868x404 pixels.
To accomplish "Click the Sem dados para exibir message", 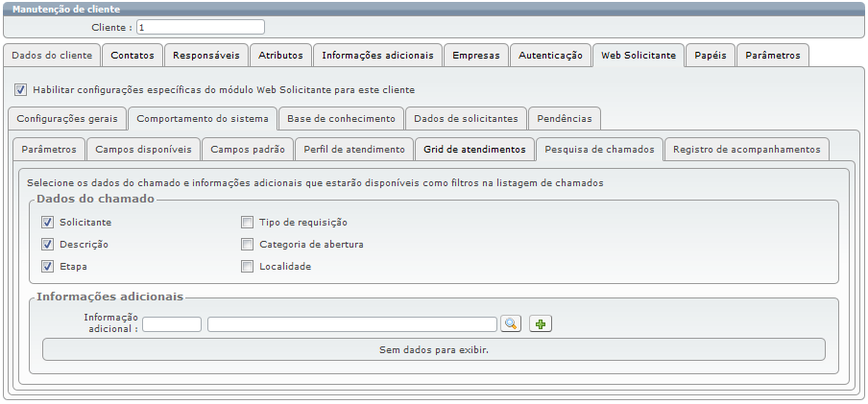I will pyautogui.click(x=433, y=349).
